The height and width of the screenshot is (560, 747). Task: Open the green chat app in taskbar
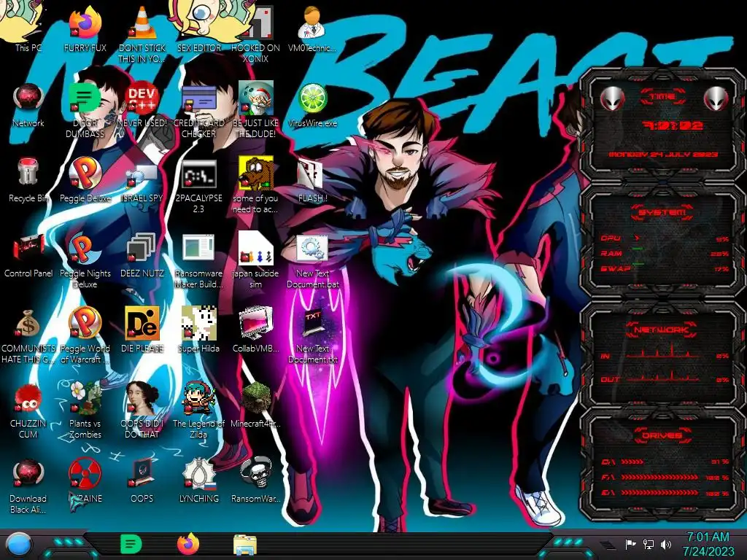coord(131,544)
